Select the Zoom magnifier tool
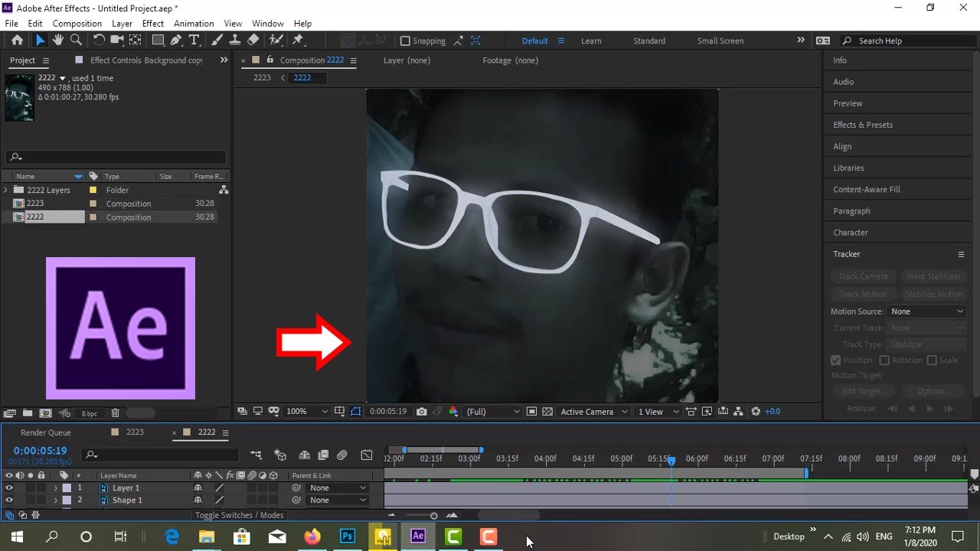The width and height of the screenshot is (980, 551). (76, 41)
